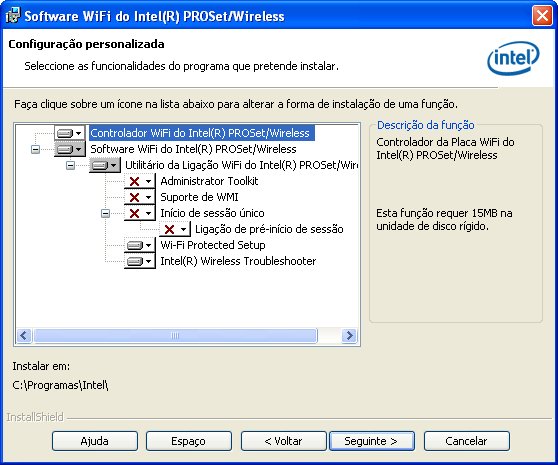558x465 pixels.
Task: Open Intel(R) Wireless Troubleshooter state dropdown
Action: tap(140, 261)
